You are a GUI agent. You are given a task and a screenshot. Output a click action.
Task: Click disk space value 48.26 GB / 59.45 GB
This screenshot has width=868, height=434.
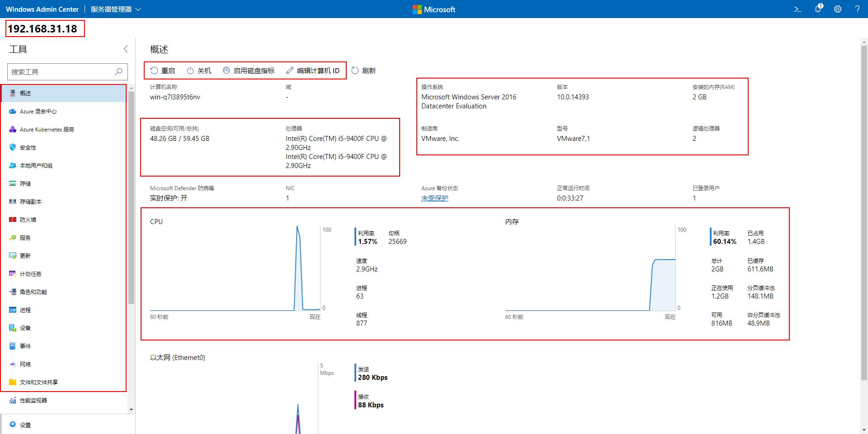click(x=179, y=138)
